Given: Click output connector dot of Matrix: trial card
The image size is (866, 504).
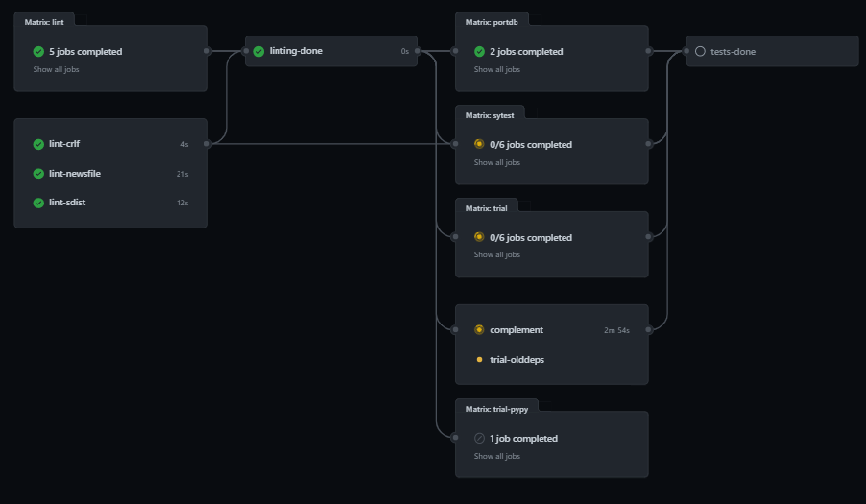Looking at the screenshot, I should [x=648, y=236].
